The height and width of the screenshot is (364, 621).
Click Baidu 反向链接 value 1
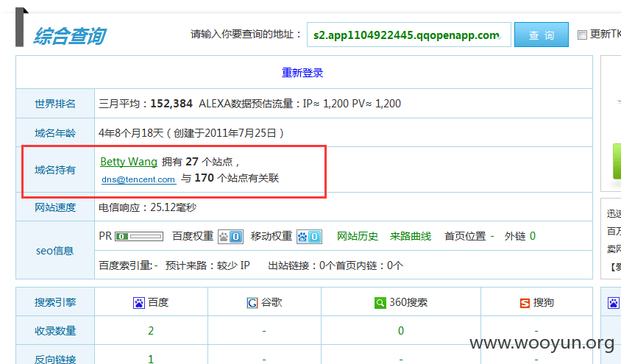(151, 359)
